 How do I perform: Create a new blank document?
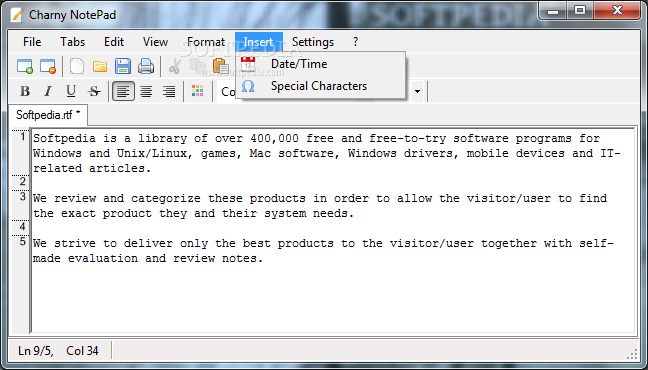point(77,66)
